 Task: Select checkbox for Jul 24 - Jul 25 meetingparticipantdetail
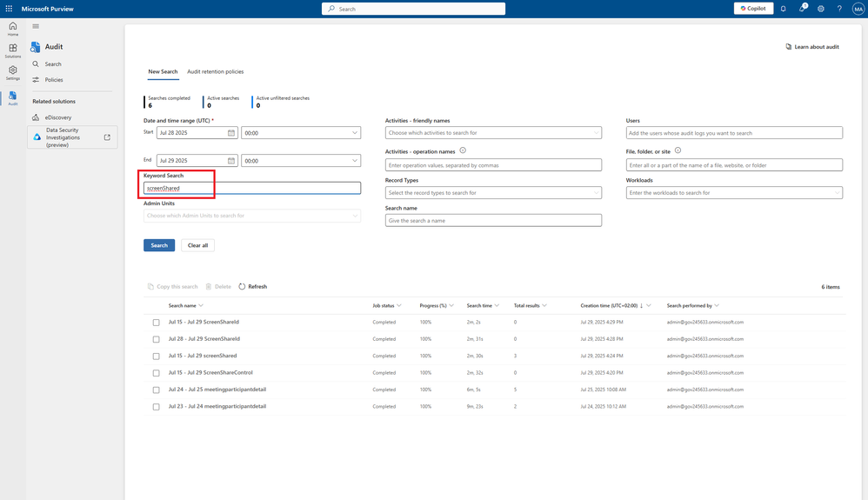click(x=156, y=390)
